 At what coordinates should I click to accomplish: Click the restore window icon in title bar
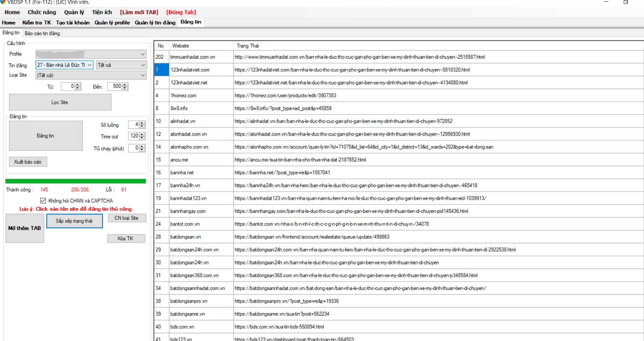point(625,2)
